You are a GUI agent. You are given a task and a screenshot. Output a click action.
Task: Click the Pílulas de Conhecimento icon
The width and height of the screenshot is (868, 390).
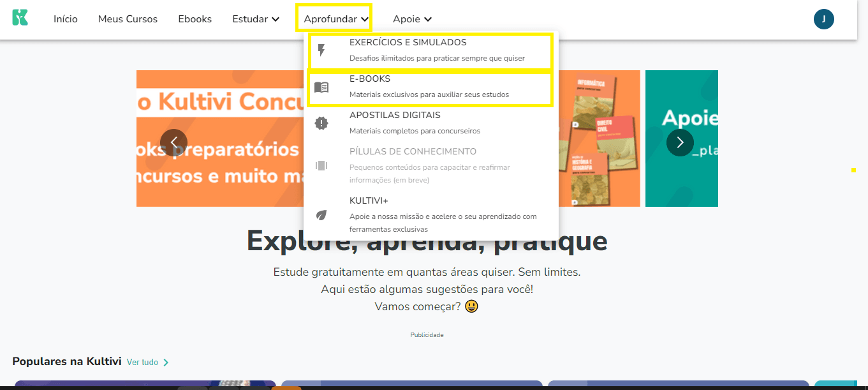pos(321,166)
